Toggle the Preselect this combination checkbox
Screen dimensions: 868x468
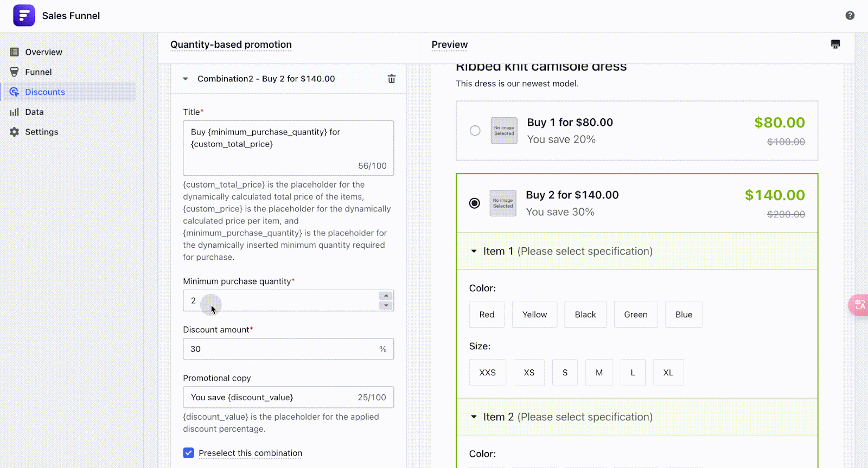pos(188,453)
